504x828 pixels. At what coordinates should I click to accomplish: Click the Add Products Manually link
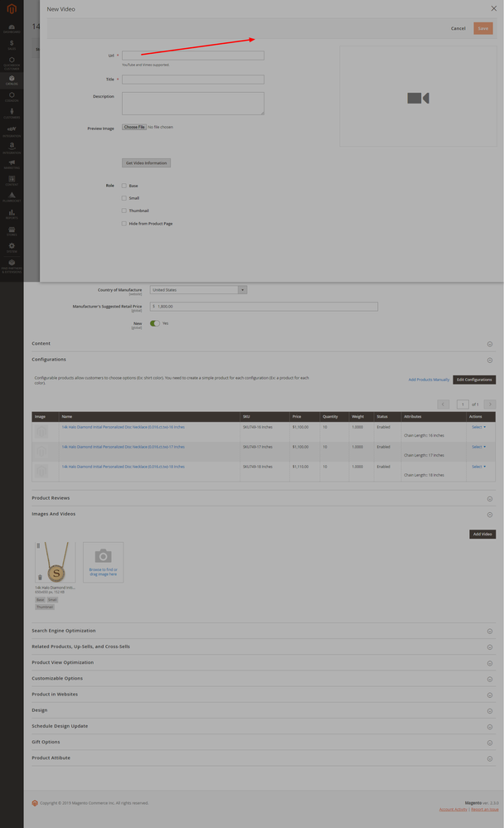pyautogui.click(x=429, y=380)
